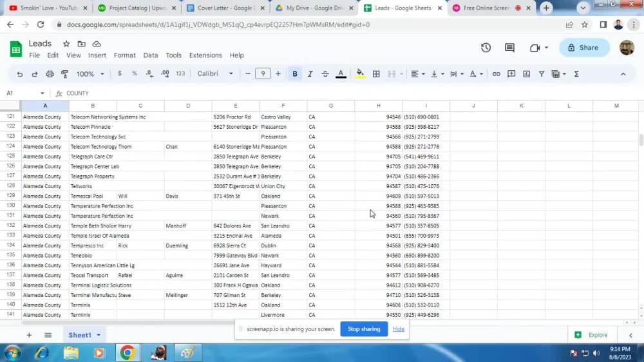
Task: Open the borders tool
Action: pyautogui.click(x=376, y=74)
